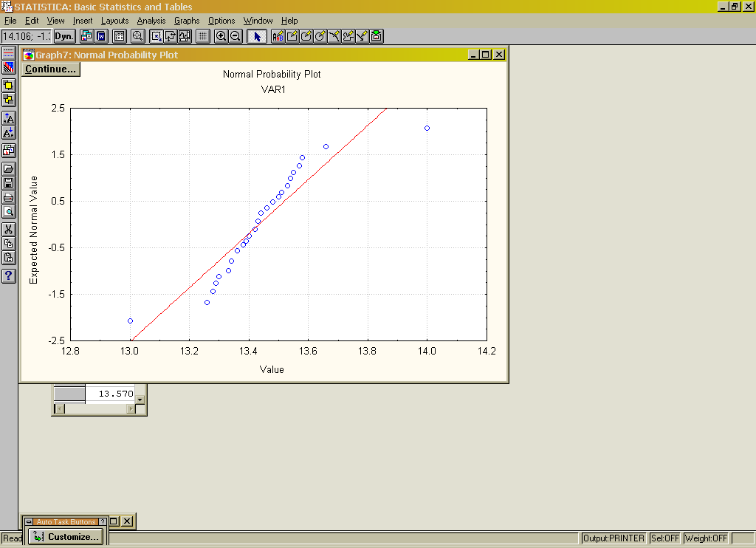Screen dimensions: 756x548
Task: Click the fill pattern color sidebar icon
Action: 9,67
